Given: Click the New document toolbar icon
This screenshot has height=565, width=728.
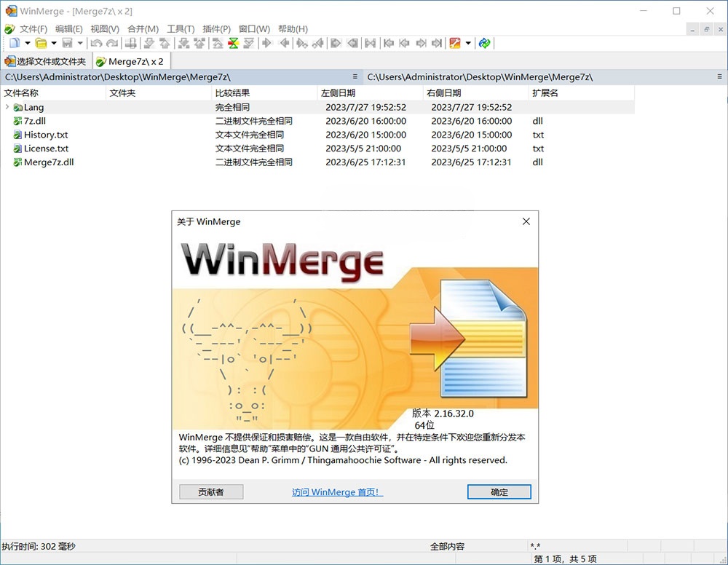Looking at the screenshot, I should coord(15,43).
